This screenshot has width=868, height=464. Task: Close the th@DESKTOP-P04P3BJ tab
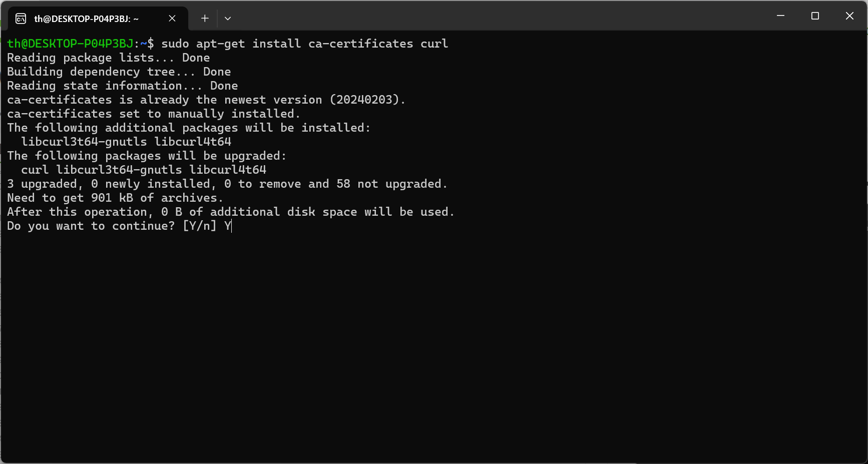click(172, 19)
